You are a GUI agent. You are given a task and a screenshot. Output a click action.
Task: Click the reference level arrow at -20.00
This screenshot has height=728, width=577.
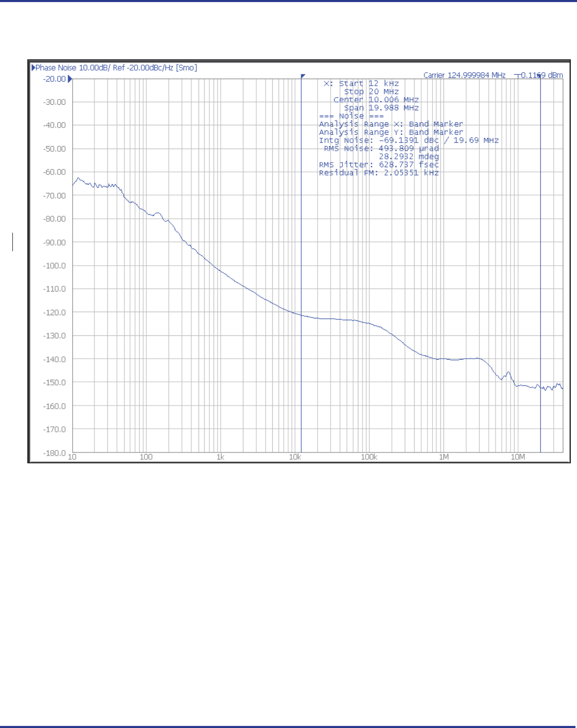pyautogui.click(x=70, y=79)
